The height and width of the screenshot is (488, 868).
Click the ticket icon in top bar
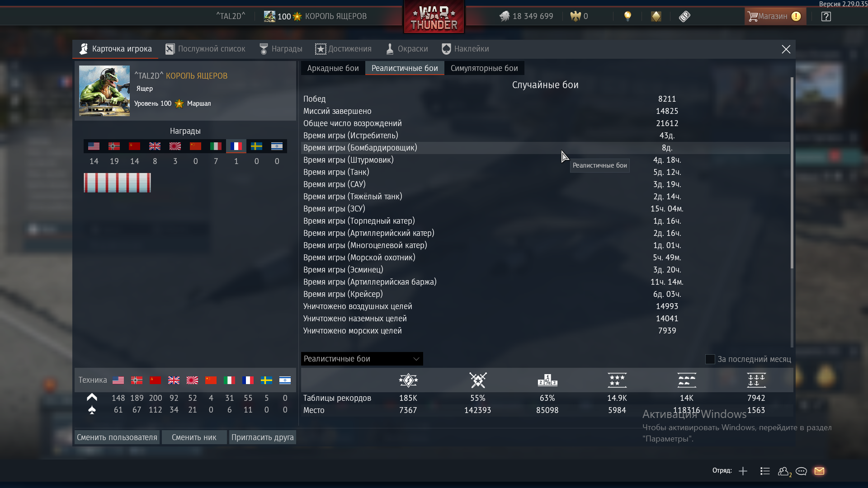684,17
